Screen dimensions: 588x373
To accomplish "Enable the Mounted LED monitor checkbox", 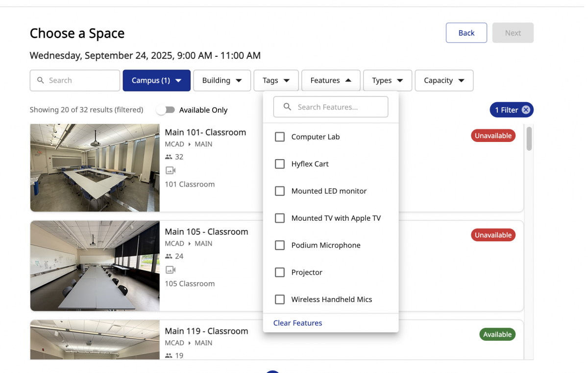I will (x=280, y=191).
